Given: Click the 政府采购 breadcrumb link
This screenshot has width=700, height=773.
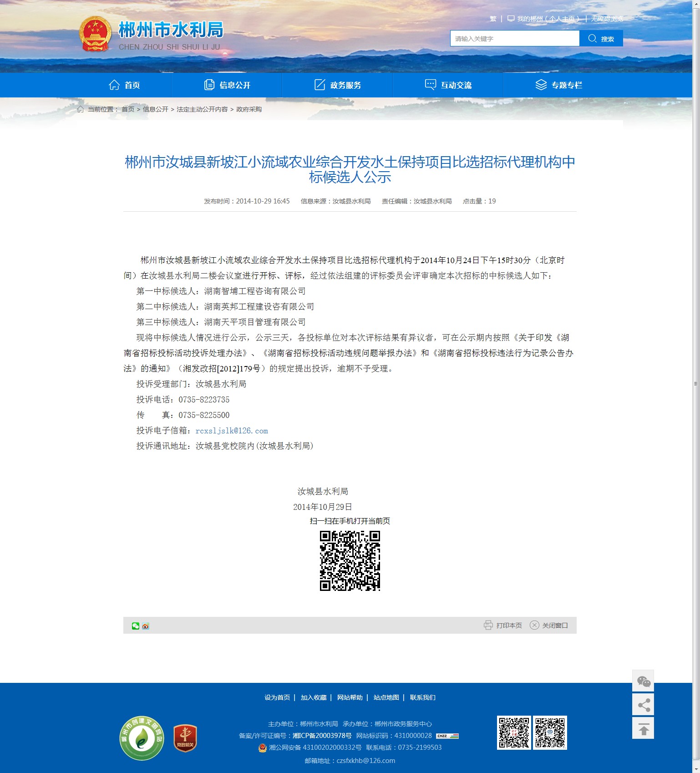Looking at the screenshot, I should [249, 109].
